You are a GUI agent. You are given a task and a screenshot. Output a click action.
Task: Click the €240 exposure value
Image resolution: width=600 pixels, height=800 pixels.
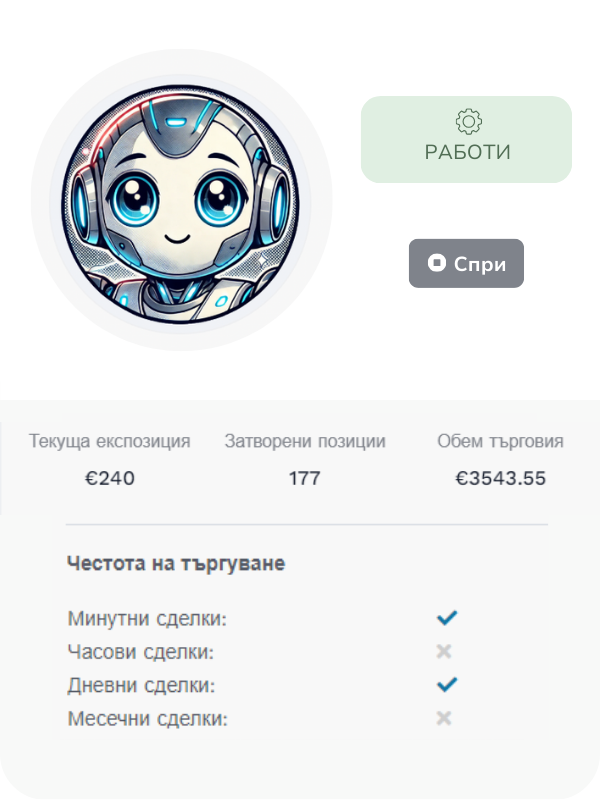coord(110,478)
